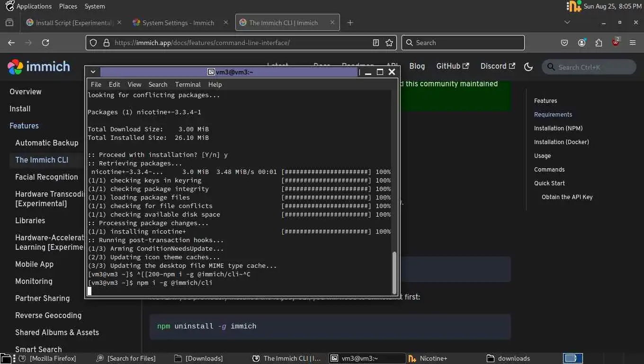Open terminal window menu arrow in title bar
Screen dimensions: 644x364
click(x=93, y=72)
